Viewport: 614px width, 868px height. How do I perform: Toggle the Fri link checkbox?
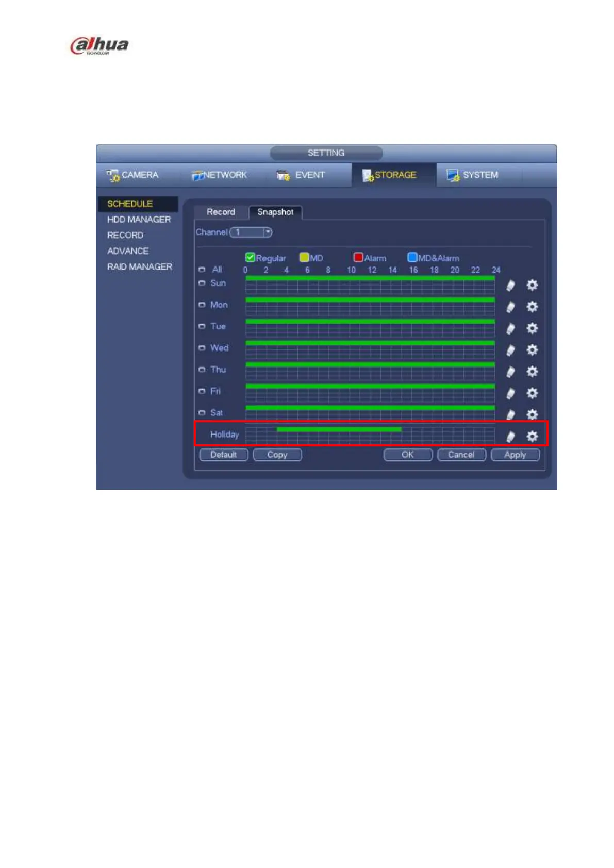[202, 391]
